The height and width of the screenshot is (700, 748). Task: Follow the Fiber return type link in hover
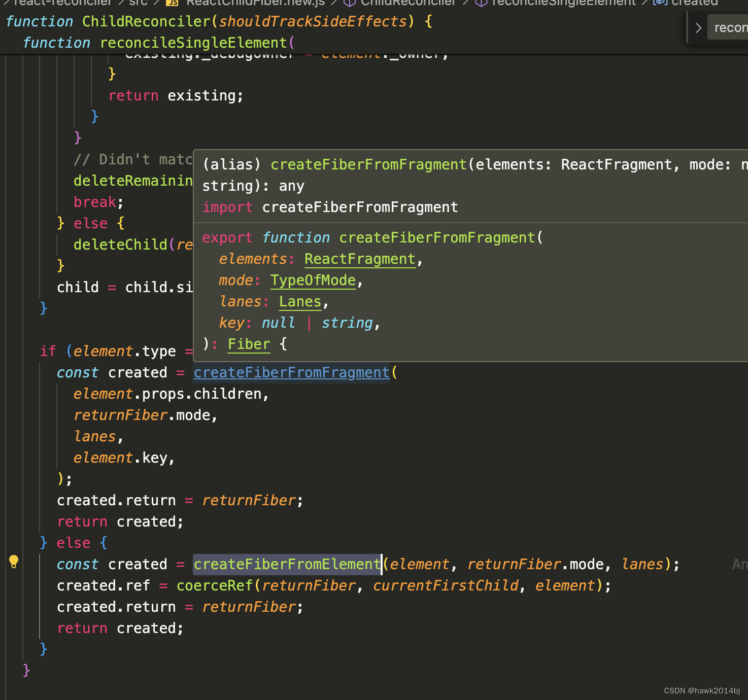pos(249,344)
